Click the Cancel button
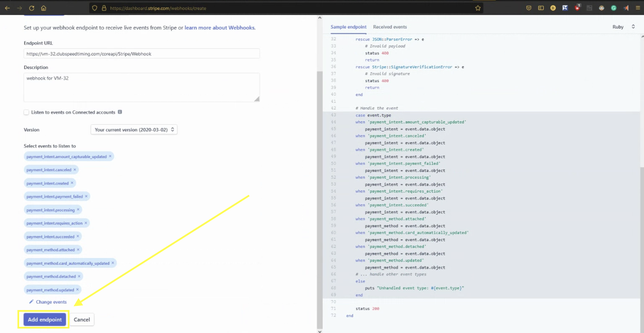The width and height of the screenshot is (644, 333). pos(82,320)
